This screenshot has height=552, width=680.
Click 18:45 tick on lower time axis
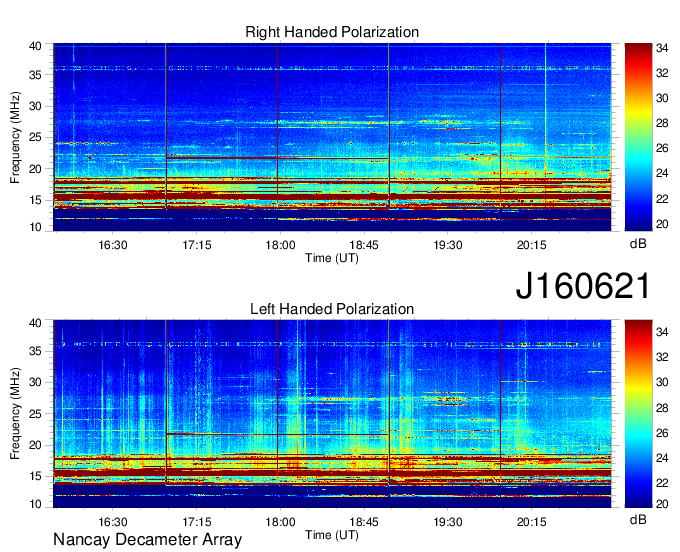pyautogui.click(x=364, y=522)
